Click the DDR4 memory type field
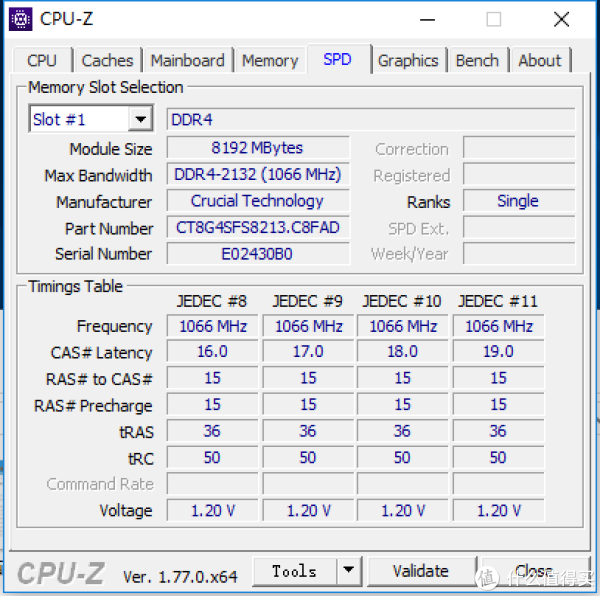 click(371, 120)
